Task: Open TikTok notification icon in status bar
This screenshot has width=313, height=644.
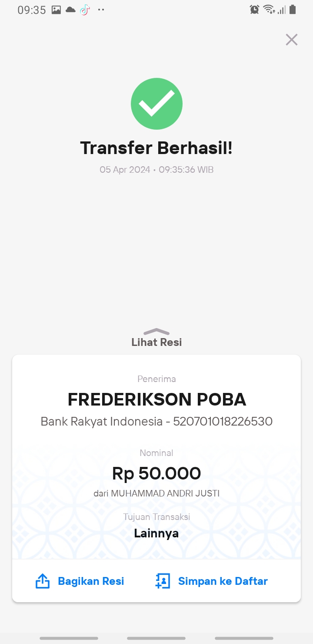Action: coord(85,10)
